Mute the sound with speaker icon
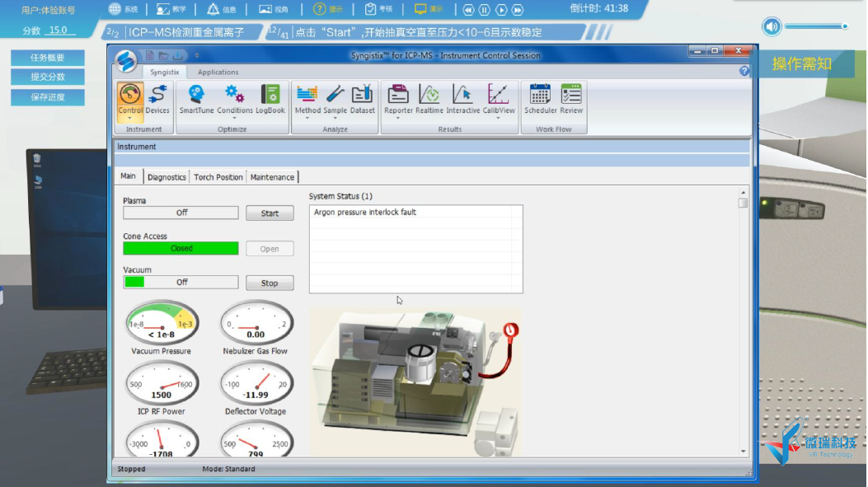The image size is (868, 487). [x=771, y=26]
